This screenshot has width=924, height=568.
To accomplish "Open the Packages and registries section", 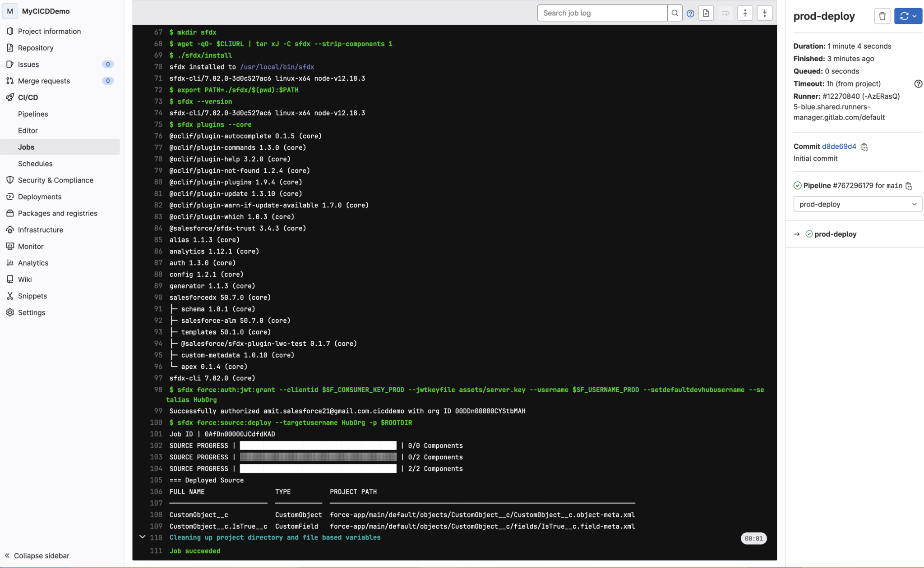I will coord(57,213).
